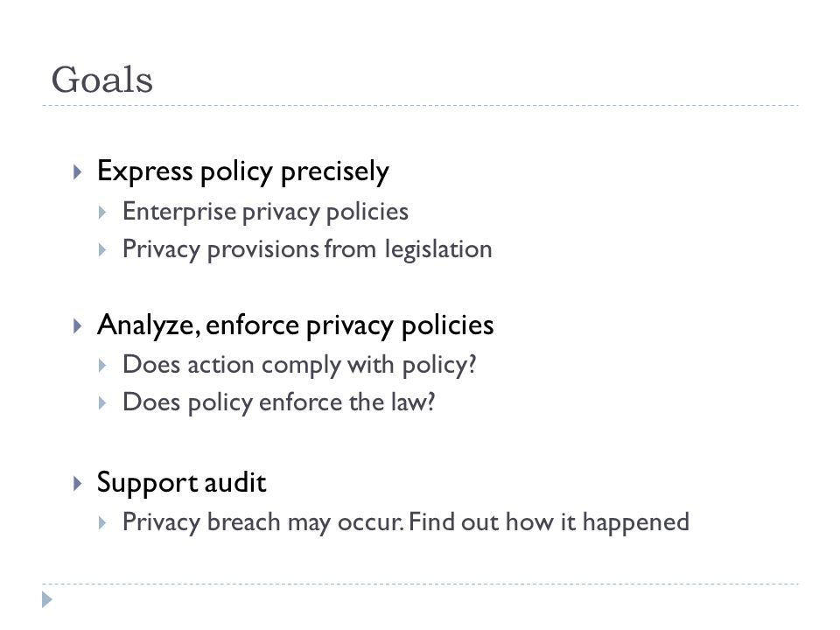Click the arrow bullet beside Enterprise privacy policies
This screenshot has width=840, height=630.
point(102,213)
